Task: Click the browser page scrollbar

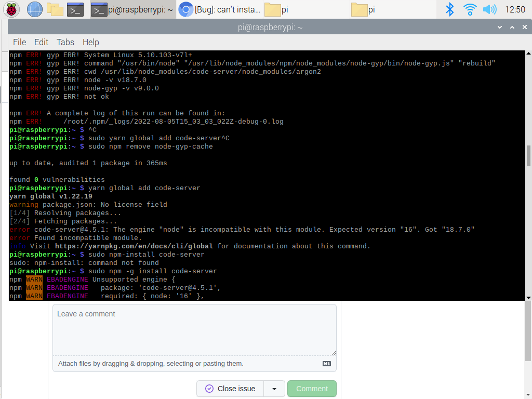Action: point(528,331)
